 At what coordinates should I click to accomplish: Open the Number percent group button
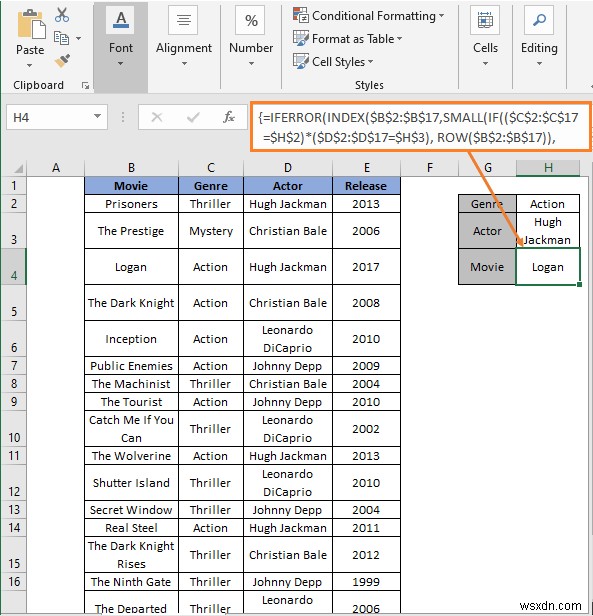[x=251, y=37]
